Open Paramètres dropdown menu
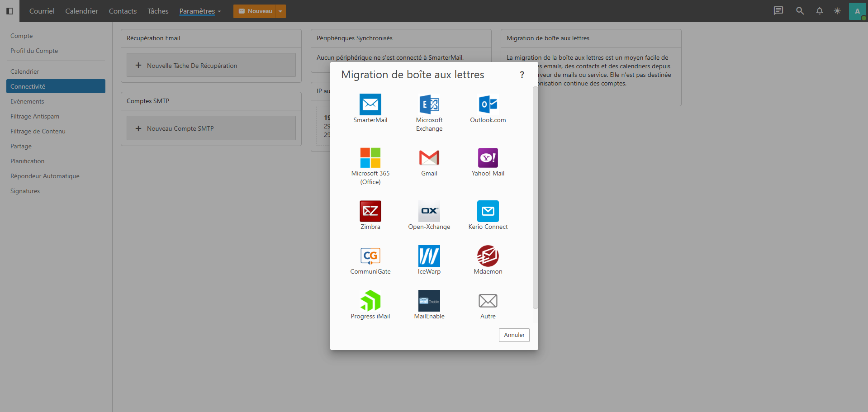Image resolution: width=868 pixels, height=412 pixels. pos(200,11)
